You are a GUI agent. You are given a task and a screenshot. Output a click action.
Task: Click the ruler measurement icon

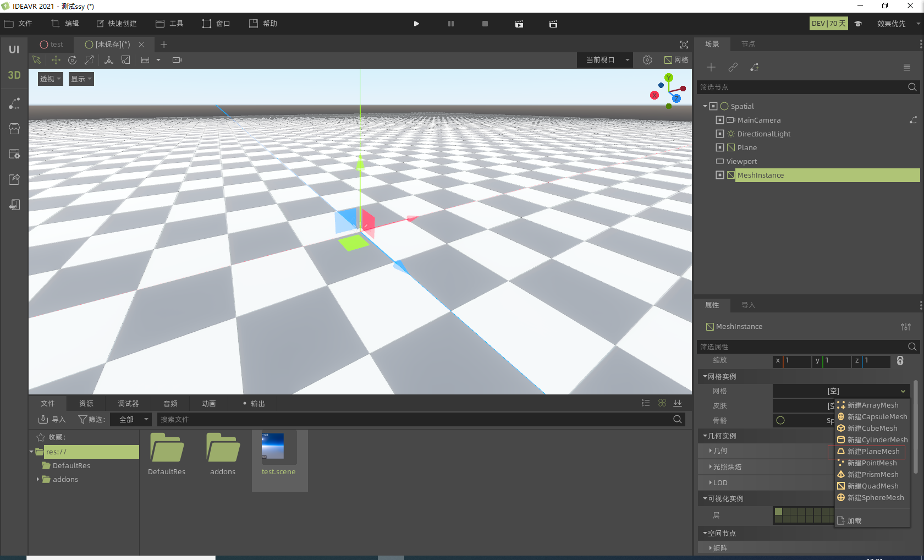pyautogui.click(x=145, y=60)
